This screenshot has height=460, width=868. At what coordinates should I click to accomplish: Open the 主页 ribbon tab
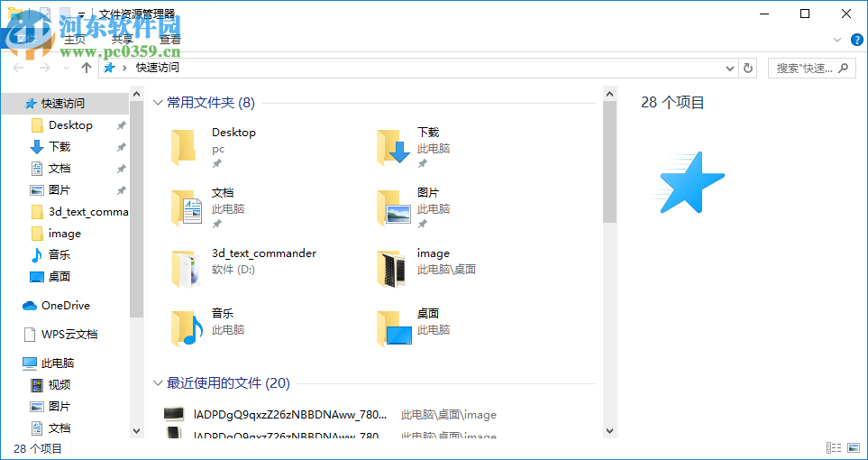pos(75,40)
